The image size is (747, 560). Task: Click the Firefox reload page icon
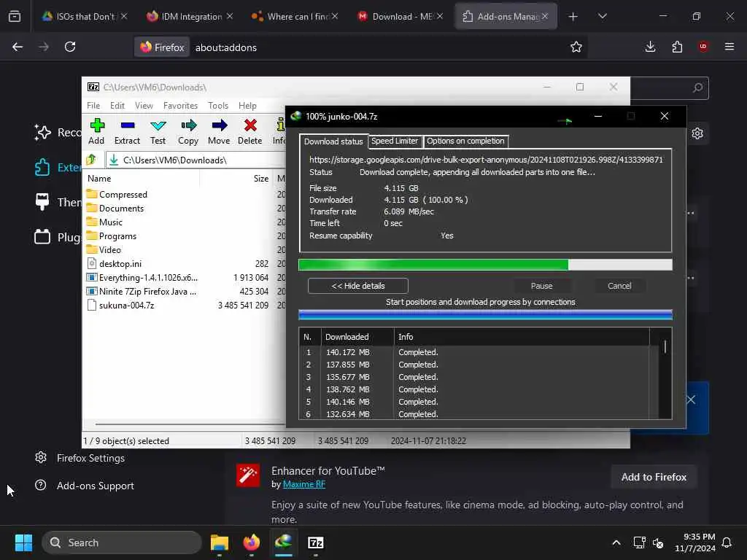[70, 47]
